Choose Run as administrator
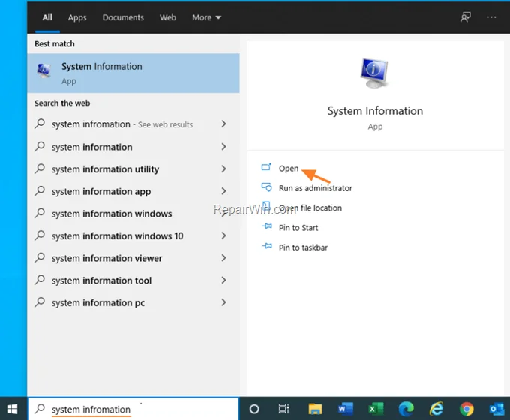The width and height of the screenshot is (510, 420). [x=316, y=188]
